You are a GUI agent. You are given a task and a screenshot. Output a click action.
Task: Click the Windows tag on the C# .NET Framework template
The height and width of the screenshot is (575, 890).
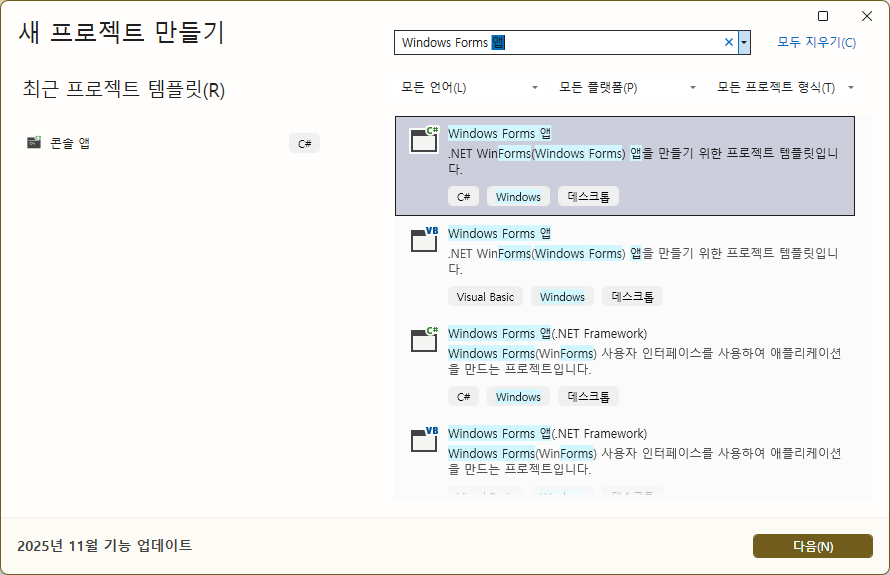click(x=518, y=396)
